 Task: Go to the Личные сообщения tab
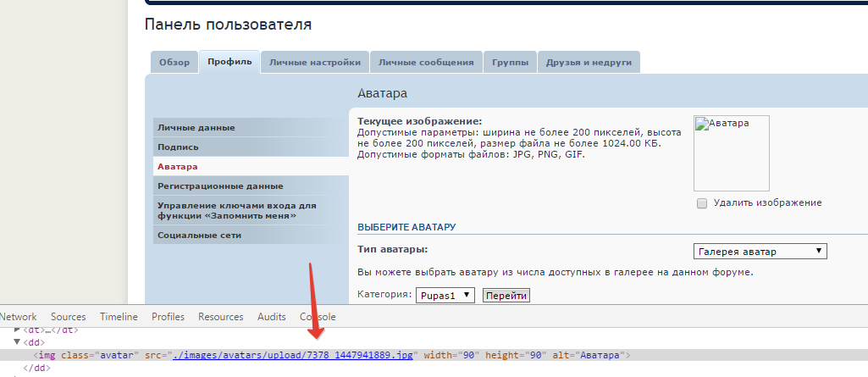[x=425, y=63]
